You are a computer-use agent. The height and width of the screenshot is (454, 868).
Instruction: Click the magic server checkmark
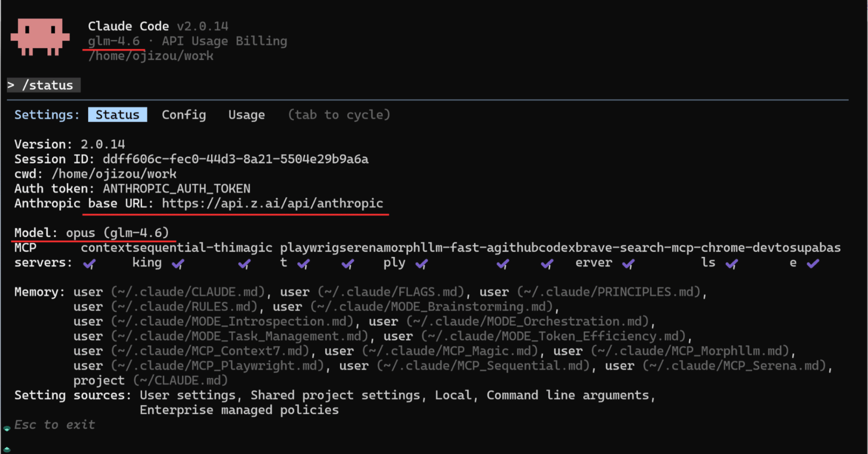pos(244,264)
